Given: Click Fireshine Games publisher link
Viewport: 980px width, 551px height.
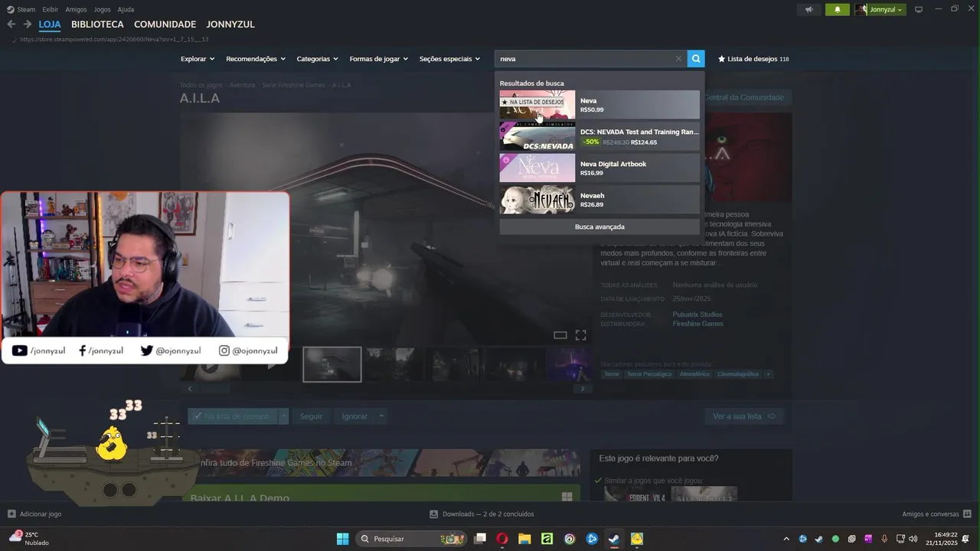Looking at the screenshot, I should 697,324.
